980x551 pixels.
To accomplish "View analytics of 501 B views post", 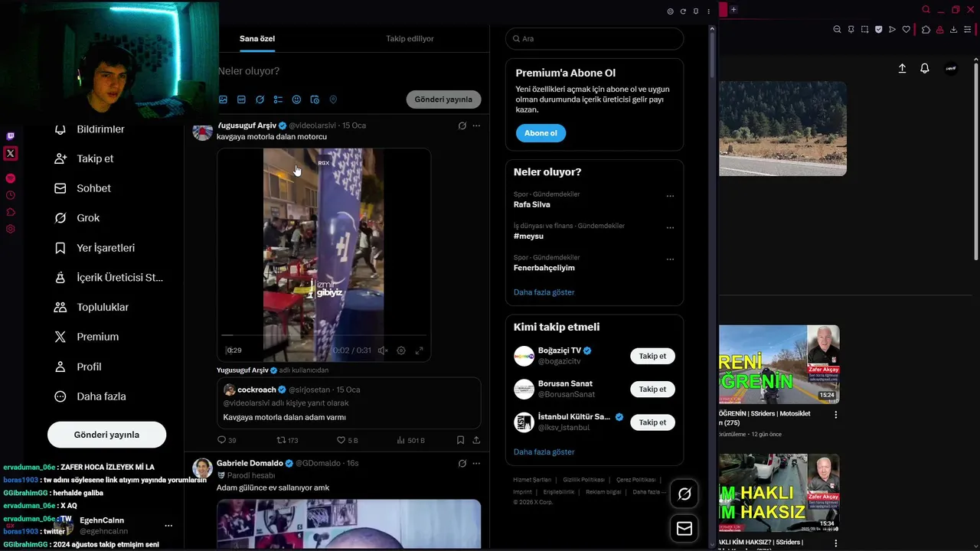I will click(x=410, y=440).
